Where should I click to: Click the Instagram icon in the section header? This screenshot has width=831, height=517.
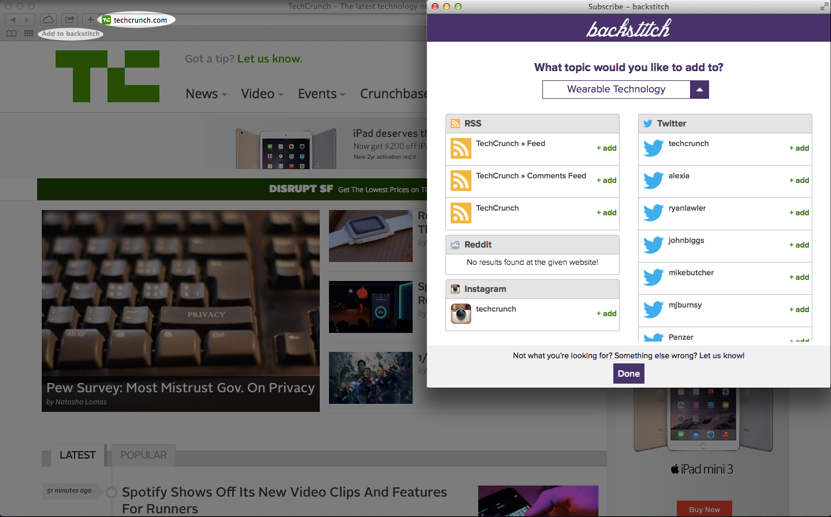[455, 289]
